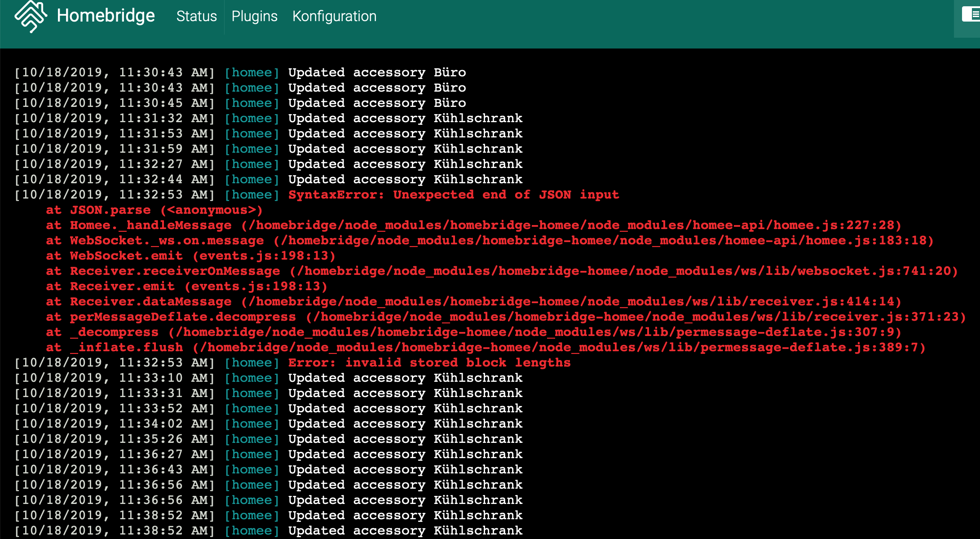980x539 pixels.
Task: Click the [homee] tag on the 11:32:44 line
Action: point(252,179)
